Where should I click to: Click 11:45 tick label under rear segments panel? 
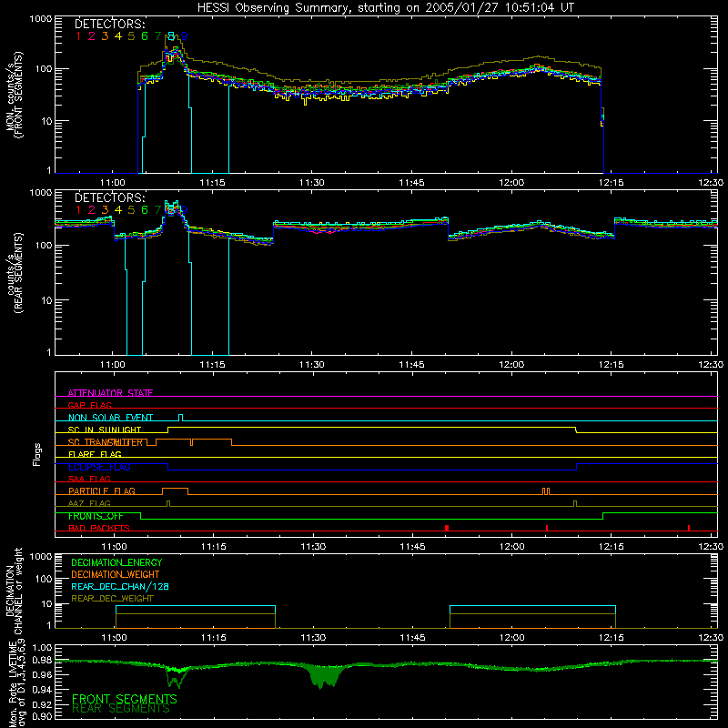click(x=411, y=365)
